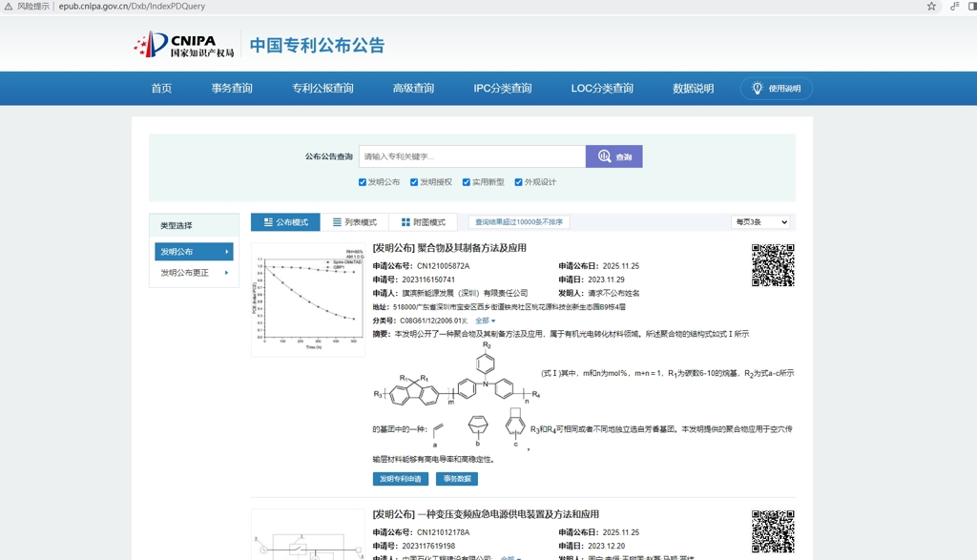This screenshot has width=977, height=560.
Task: Toggle the 发明授权 checkbox
Action: (414, 182)
